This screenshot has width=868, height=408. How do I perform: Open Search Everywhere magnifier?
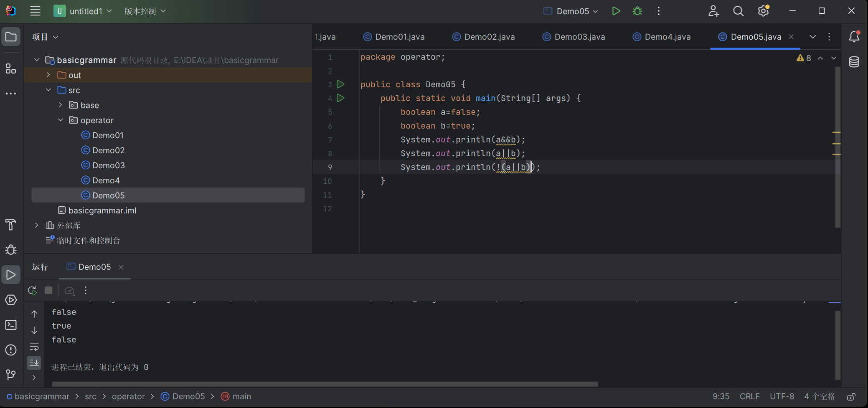coord(738,11)
